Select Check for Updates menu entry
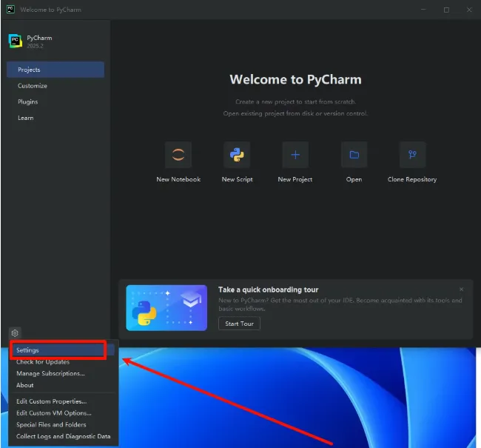The height and width of the screenshot is (448, 481). [x=63, y=361]
